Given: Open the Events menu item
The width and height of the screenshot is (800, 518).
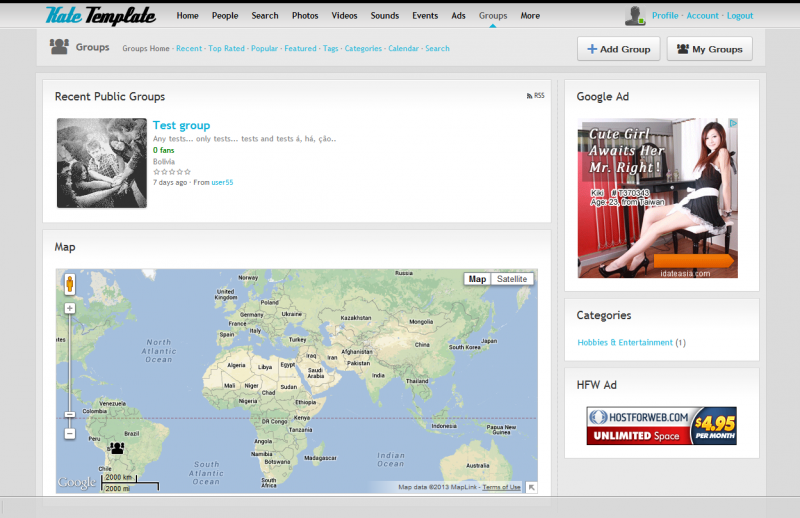Looking at the screenshot, I should click(x=425, y=16).
